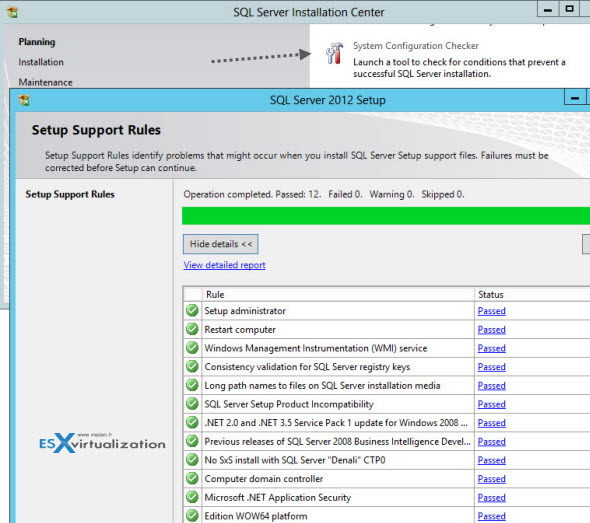This screenshot has width=590, height=523.
Task: Open Passed status for Previous releases rule
Action: 491,441
